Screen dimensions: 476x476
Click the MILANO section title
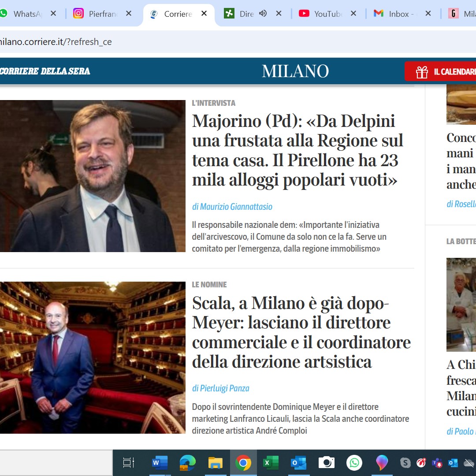click(x=295, y=71)
